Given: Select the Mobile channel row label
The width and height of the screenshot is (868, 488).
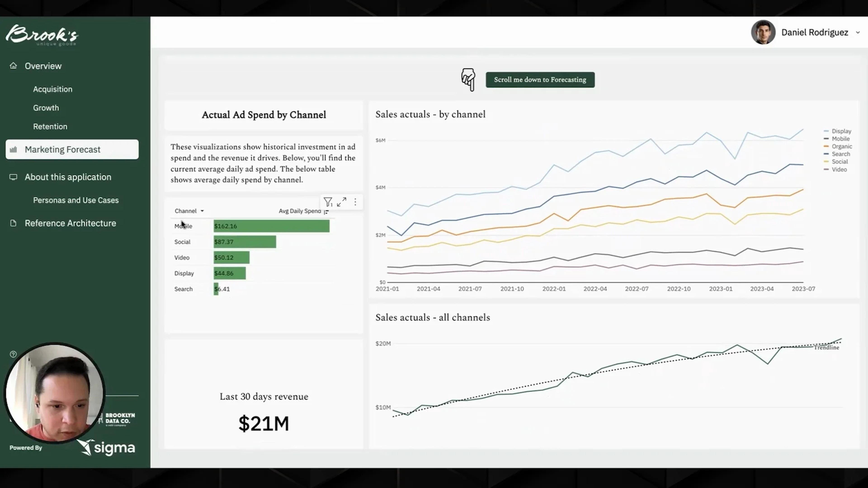Looking at the screenshot, I should [183, 226].
